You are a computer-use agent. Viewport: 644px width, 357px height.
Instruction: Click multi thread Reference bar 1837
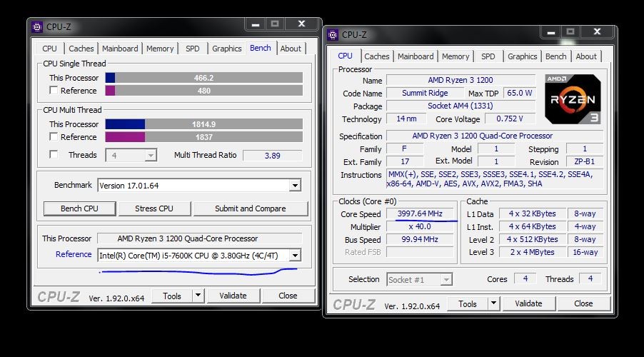tap(203, 137)
